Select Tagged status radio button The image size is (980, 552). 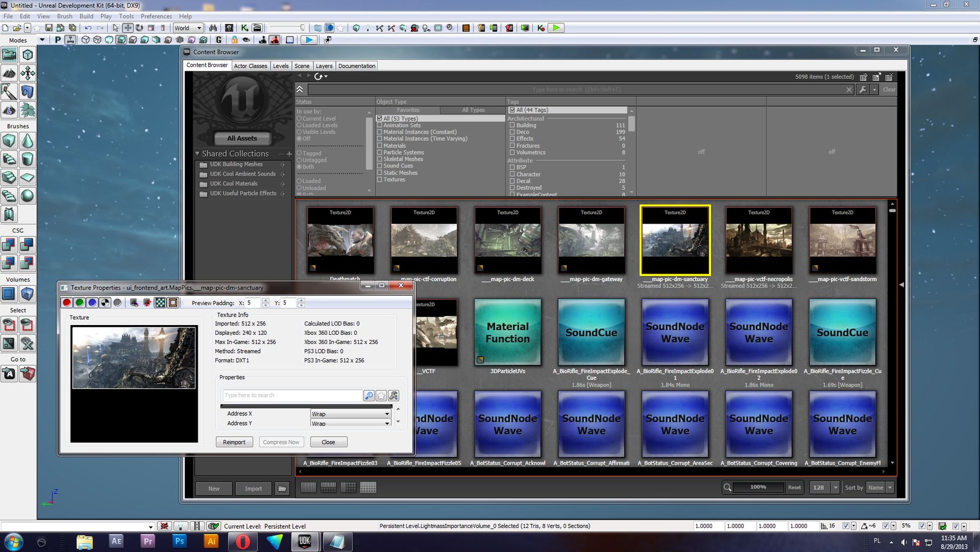299,153
